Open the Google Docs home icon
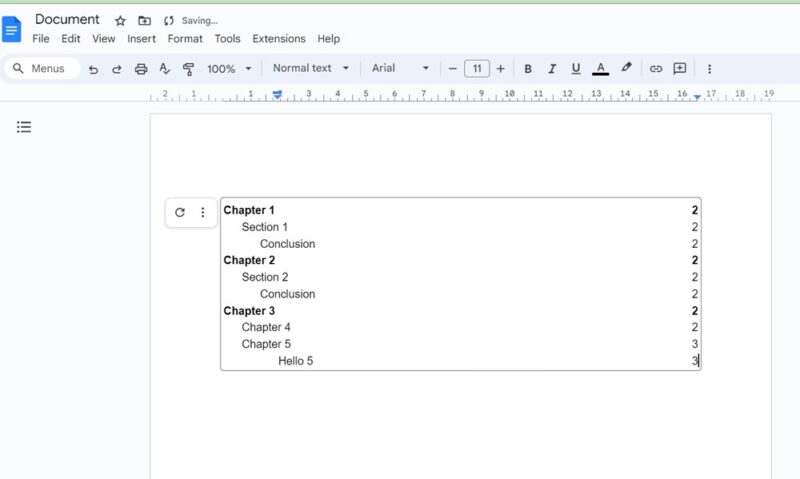 [11, 29]
